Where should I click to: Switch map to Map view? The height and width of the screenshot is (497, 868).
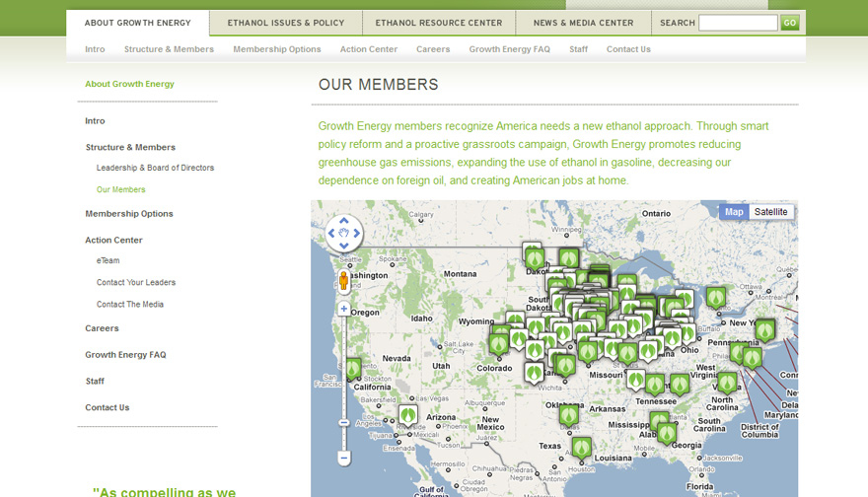tap(734, 212)
